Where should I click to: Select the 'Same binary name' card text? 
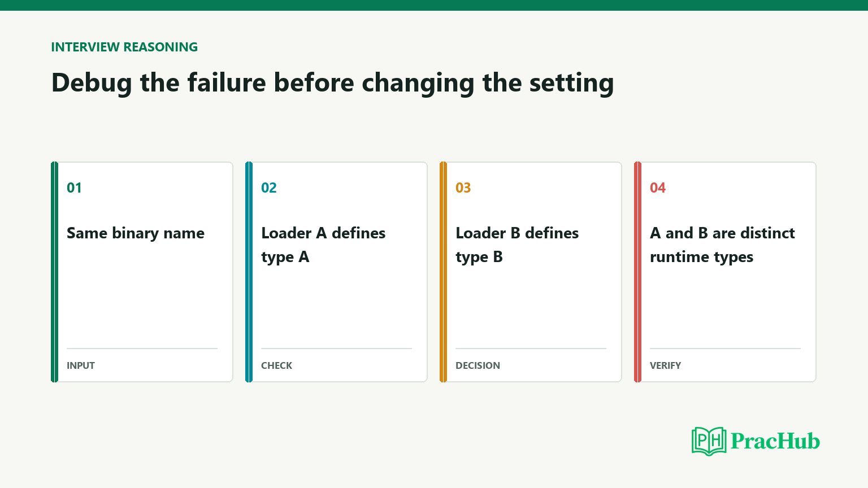tap(136, 233)
